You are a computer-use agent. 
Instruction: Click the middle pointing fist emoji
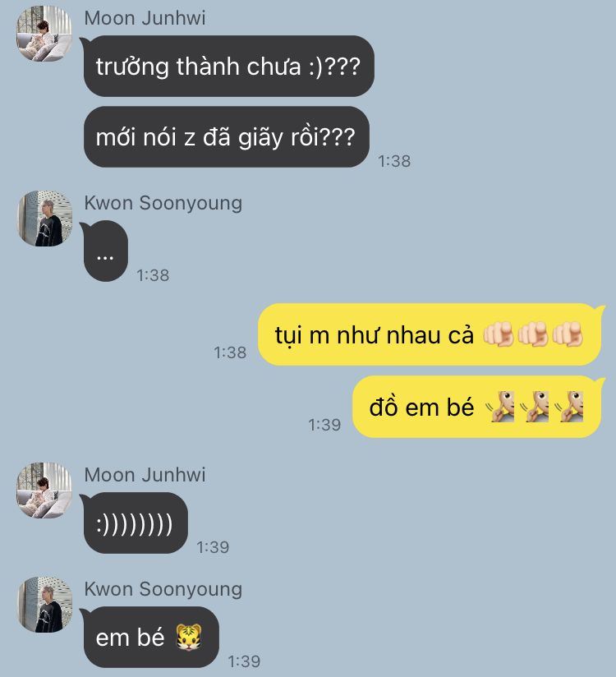(533, 334)
